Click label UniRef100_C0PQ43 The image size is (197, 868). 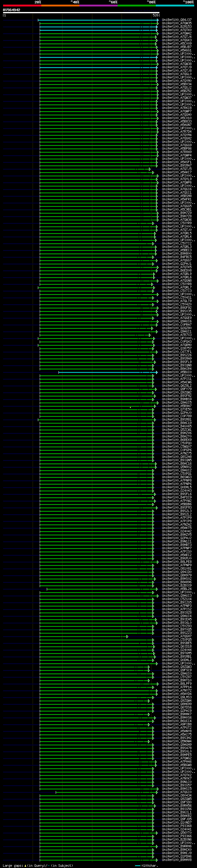tap(176, 342)
